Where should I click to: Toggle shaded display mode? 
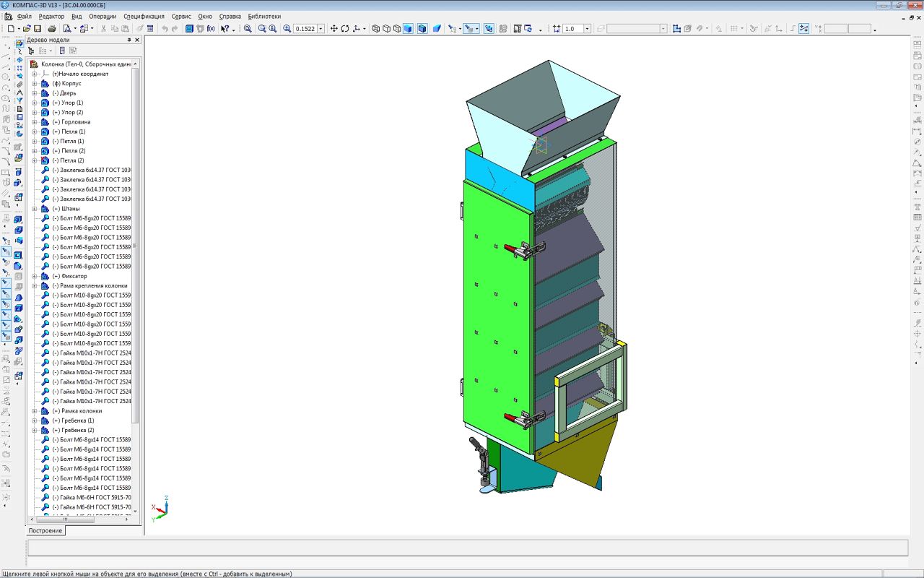409,29
